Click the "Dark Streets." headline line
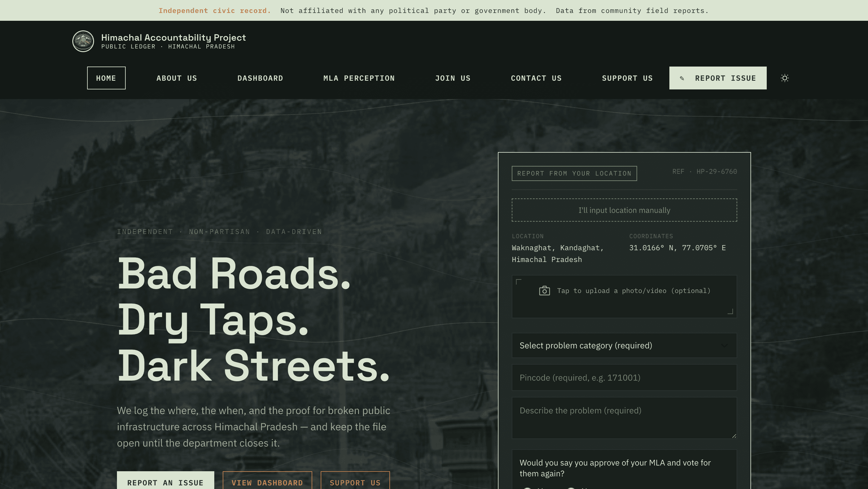868x489 pixels. tap(253, 366)
